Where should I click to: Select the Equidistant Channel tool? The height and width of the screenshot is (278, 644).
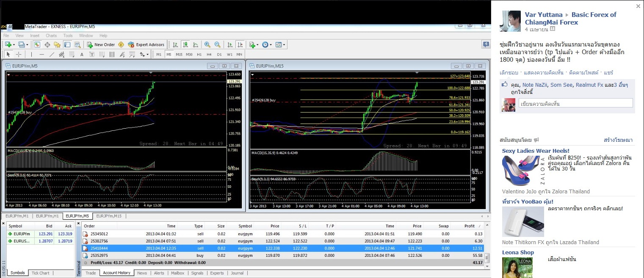[x=62, y=55]
